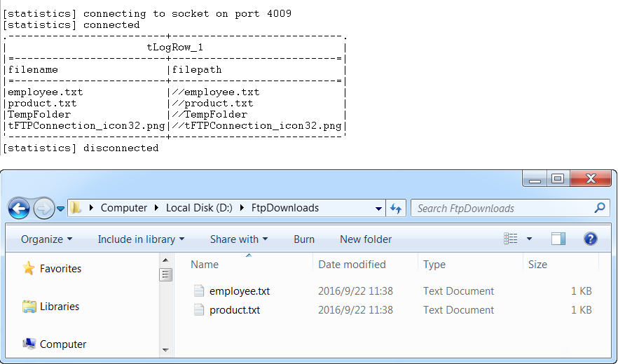The image size is (618, 364).
Task: Click the greyed-out Forward arrow button
Action: click(43, 209)
